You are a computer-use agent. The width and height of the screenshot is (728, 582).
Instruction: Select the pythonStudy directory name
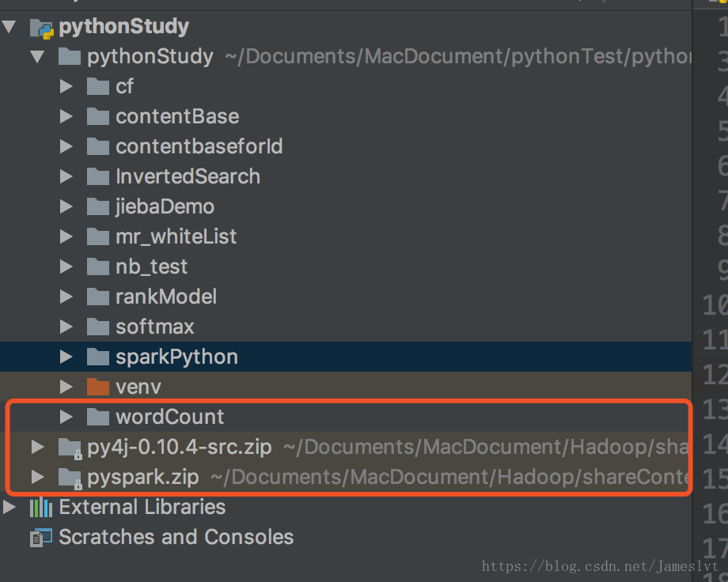pos(150,57)
